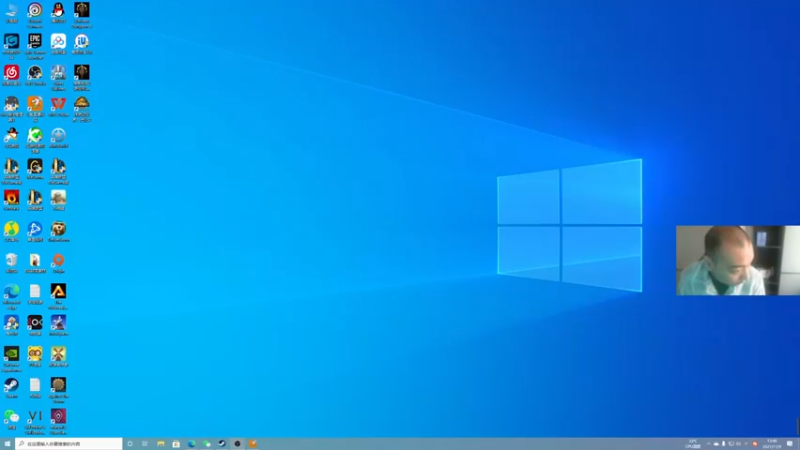Click the taskbar search box
Viewport: 800px width, 450px height.
click(69, 444)
